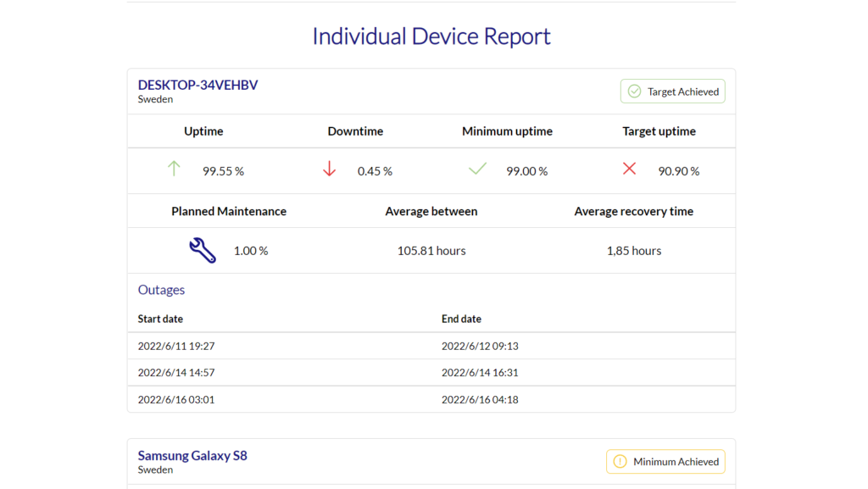Click the End date column header
Viewport: 868px width, 489px height.
(x=461, y=319)
